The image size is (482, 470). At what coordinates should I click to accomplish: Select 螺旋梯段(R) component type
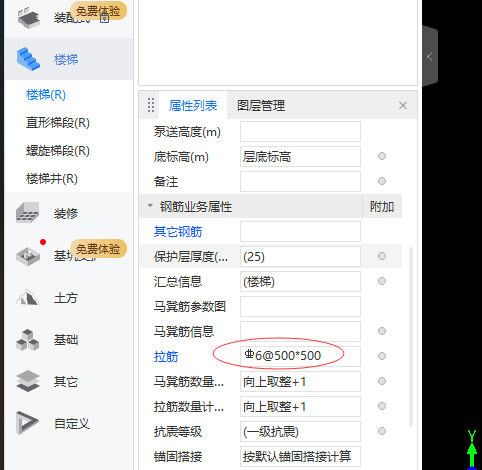pos(58,151)
